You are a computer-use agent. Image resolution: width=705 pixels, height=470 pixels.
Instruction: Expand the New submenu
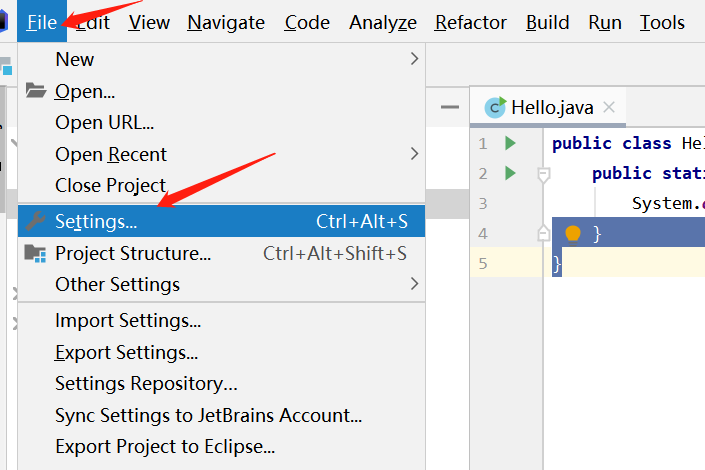point(221,59)
